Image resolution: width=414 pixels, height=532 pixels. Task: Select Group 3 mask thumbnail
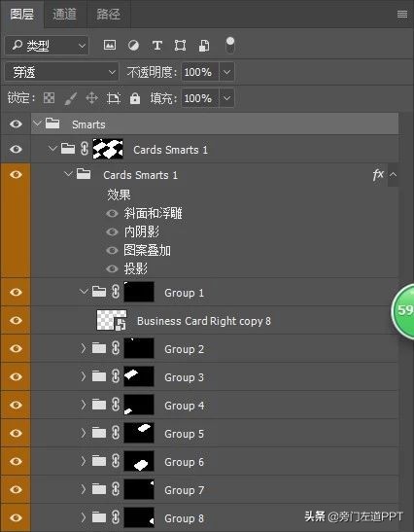tap(139, 376)
